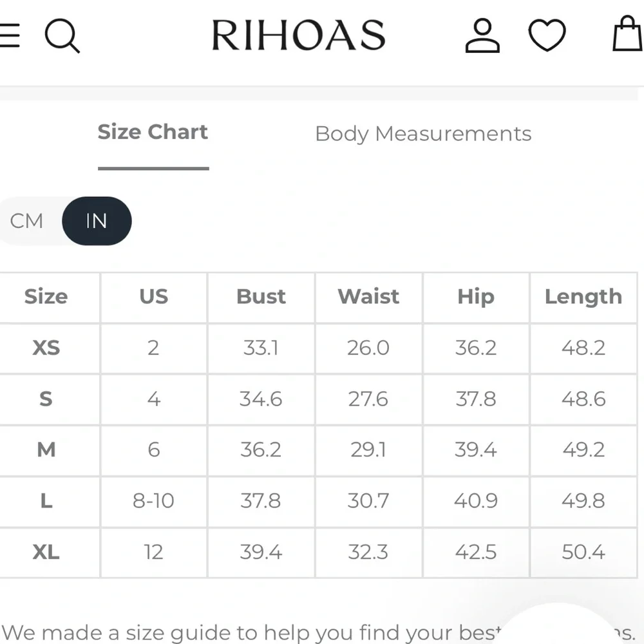Open the hamburger navigation menu

[x=10, y=35]
